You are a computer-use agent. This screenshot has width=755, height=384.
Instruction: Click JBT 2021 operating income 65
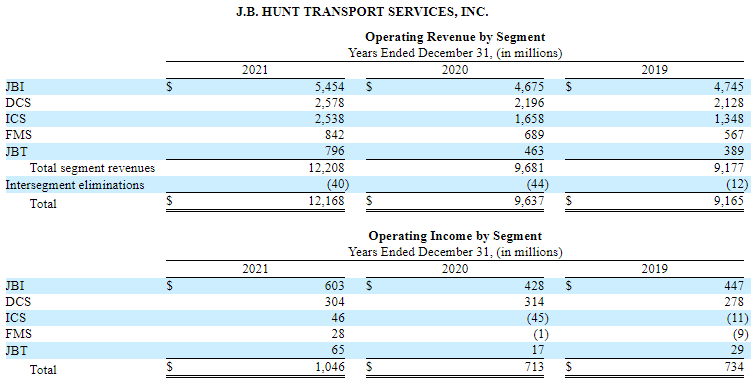(x=338, y=350)
